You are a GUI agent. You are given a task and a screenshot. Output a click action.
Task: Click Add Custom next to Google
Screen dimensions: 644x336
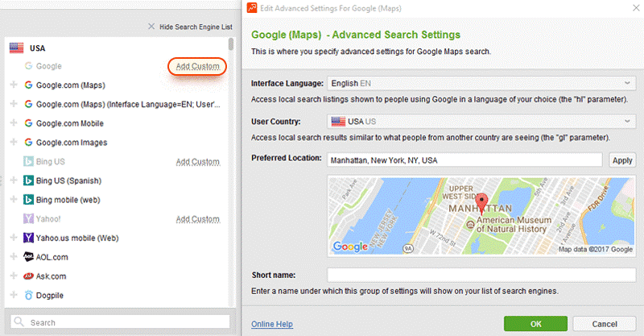click(x=197, y=66)
